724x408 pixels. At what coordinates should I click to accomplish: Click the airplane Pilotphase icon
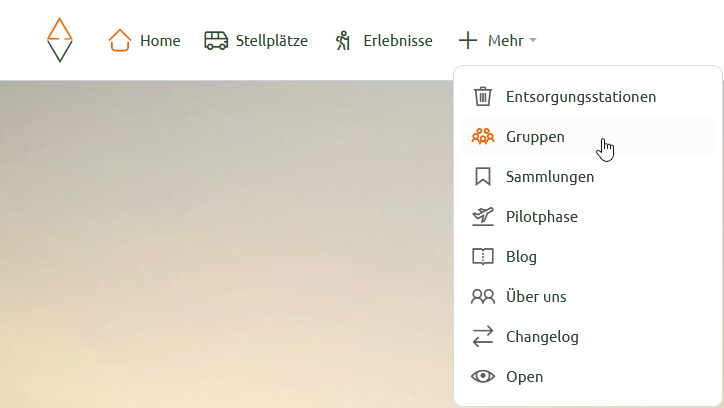[483, 217]
